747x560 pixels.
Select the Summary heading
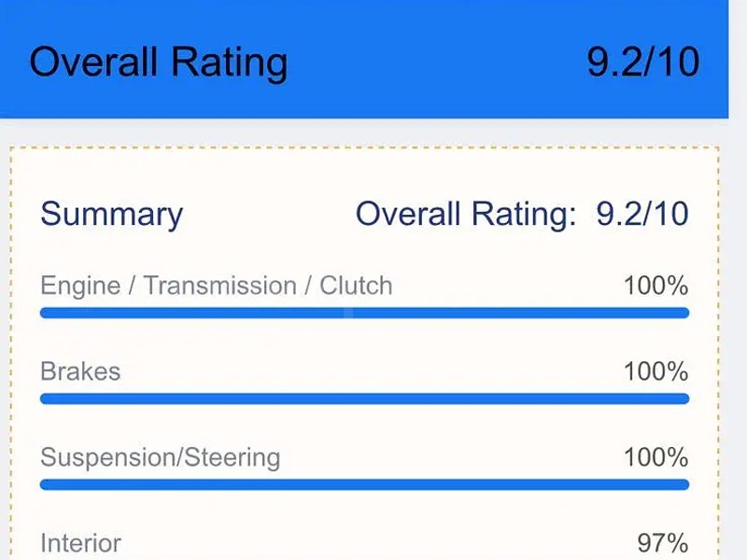[111, 214]
